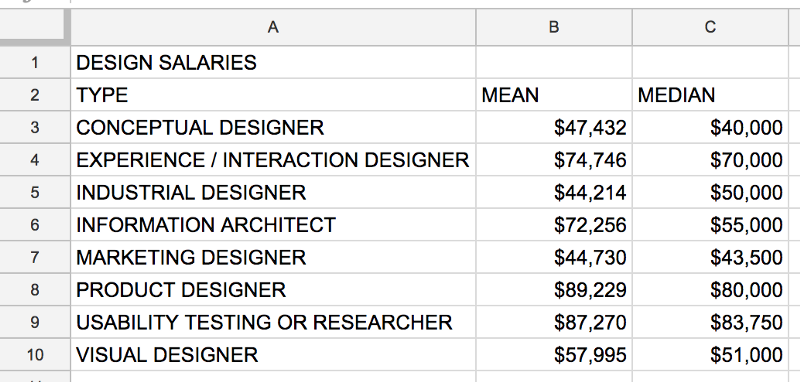Select column A header
The width and height of the screenshot is (800, 382).
(273, 27)
